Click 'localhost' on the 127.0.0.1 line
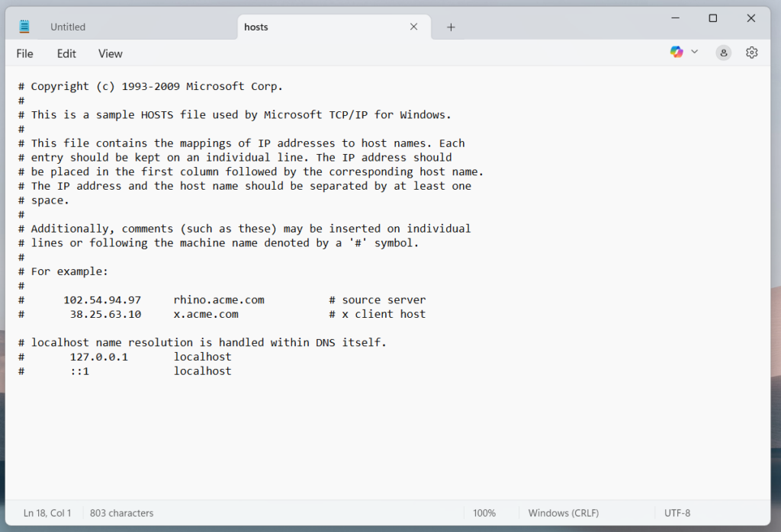The width and height of the screenshot is (781, 532). 202,357
